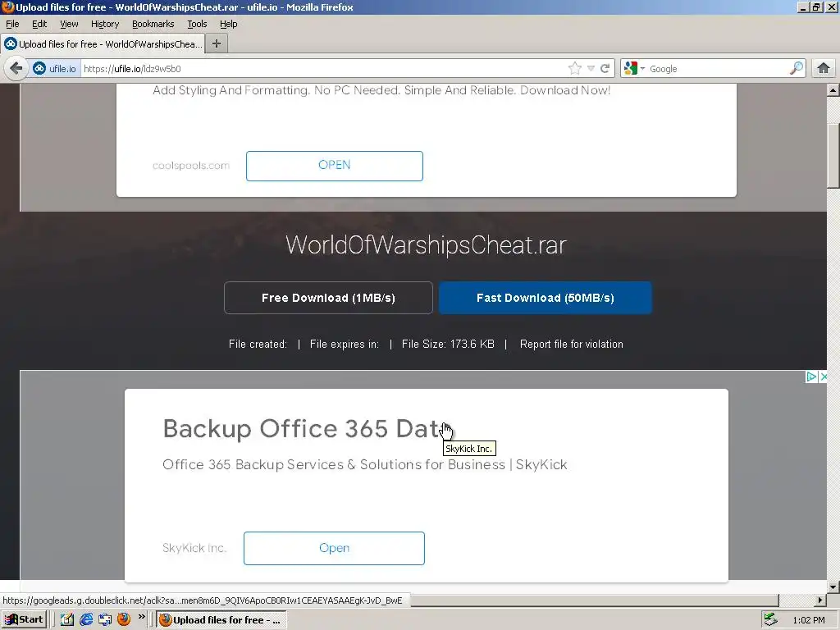Open the URL history dropdown arrow
840x630 pixels.
pyautogui.click(x=591, y=69)
